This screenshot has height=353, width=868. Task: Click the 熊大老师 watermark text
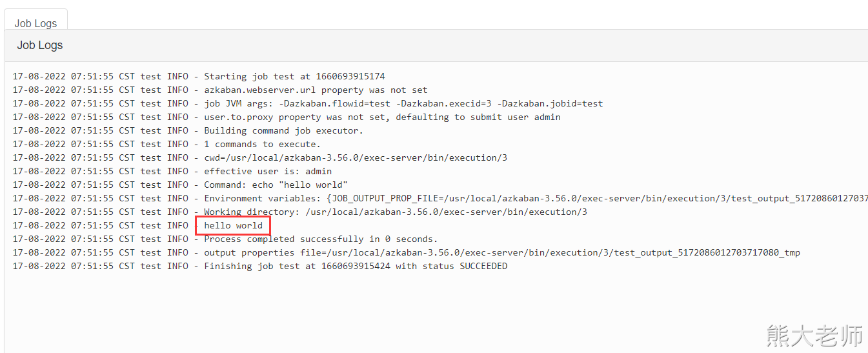pyautogui.click(x=814, y=336)
